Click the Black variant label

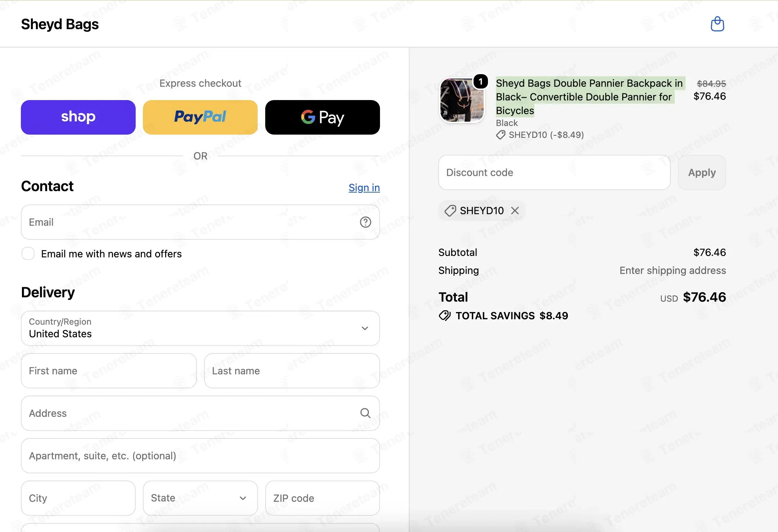tap(507, 123)
